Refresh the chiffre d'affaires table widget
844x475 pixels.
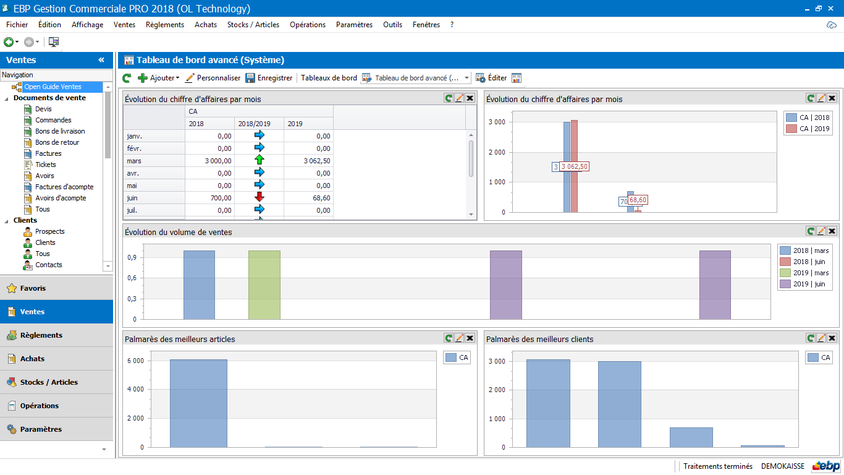448,98
